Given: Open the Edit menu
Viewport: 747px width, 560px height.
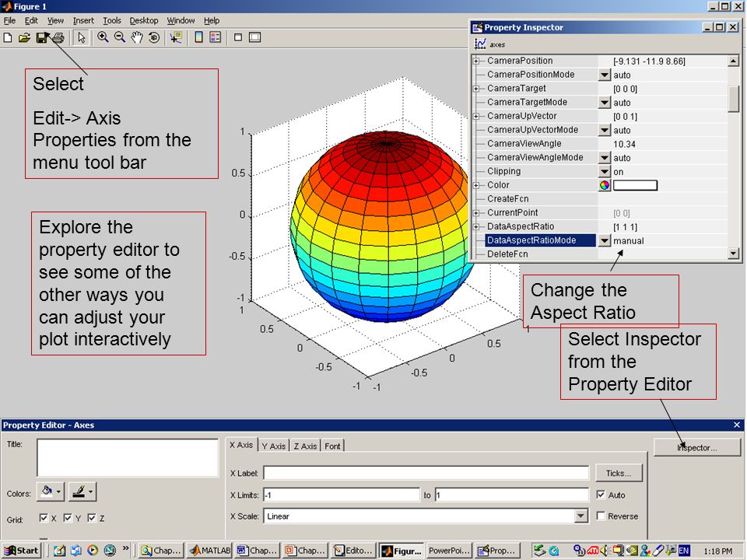Looking at the screenshot, I should [x=31, y=20].
